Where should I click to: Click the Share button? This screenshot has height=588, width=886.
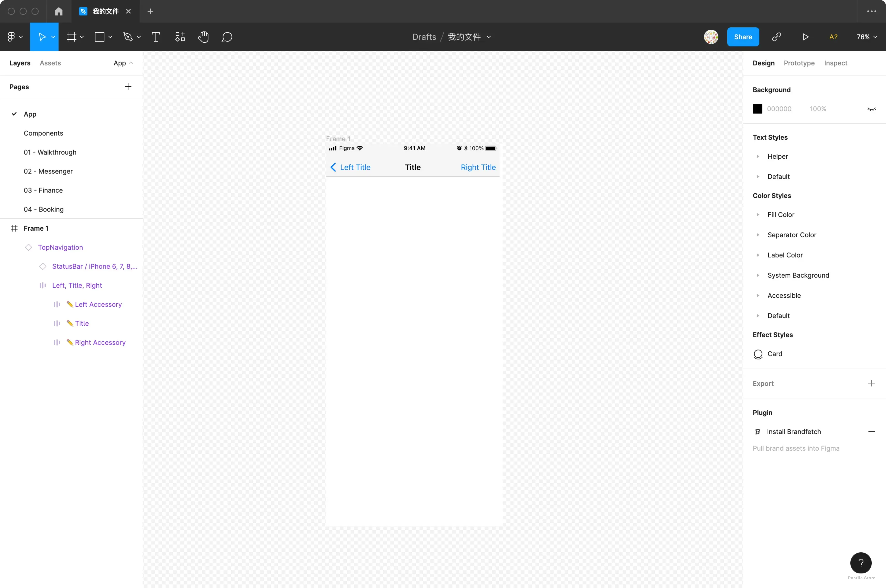743,37
